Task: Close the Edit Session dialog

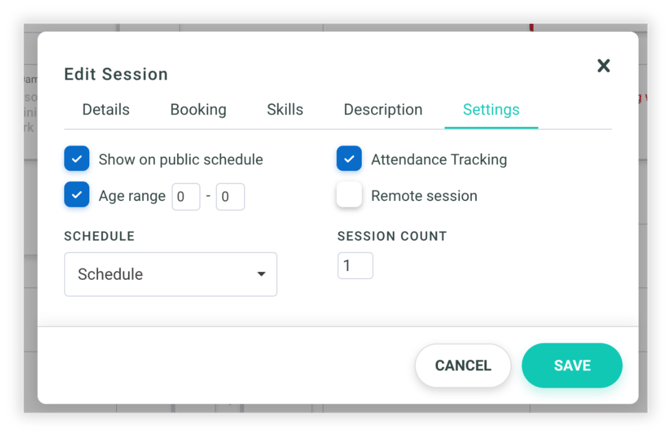Action: pos(603,66)
